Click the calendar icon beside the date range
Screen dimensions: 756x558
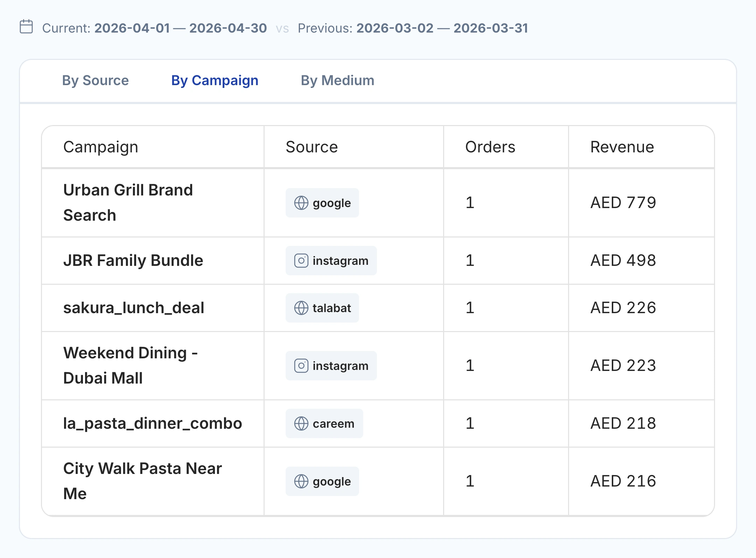26,27
